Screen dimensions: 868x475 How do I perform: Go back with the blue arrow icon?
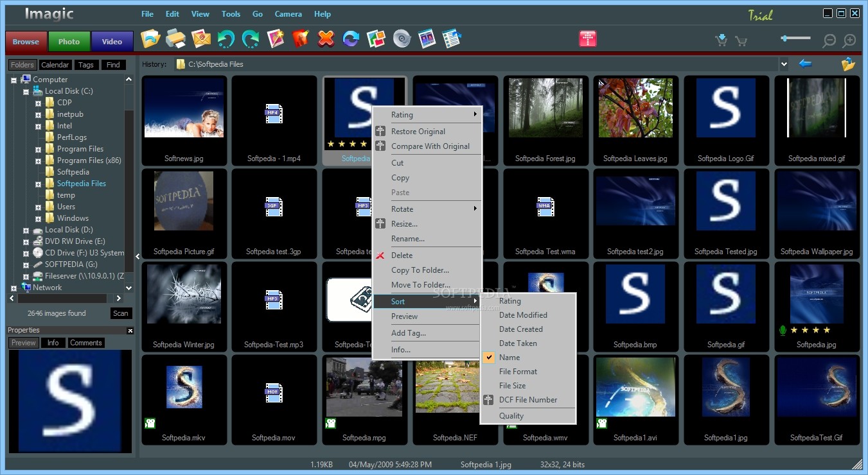tap(805, 63)
